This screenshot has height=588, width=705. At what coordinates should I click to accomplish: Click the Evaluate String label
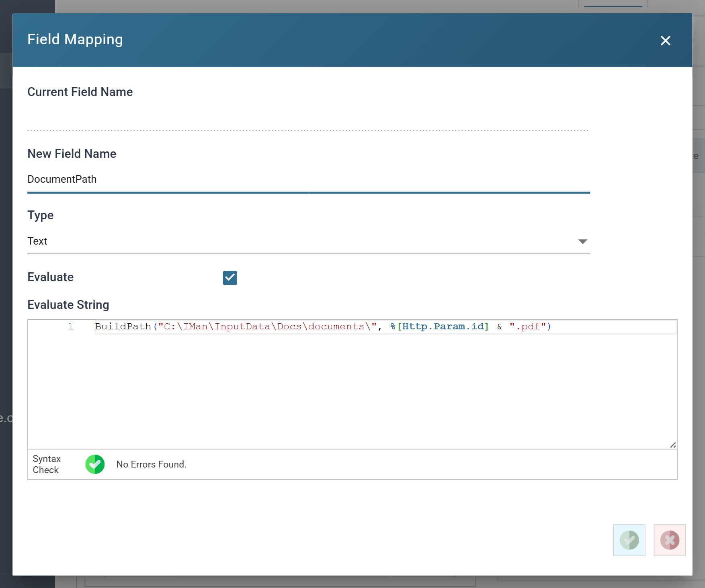coord(68,305)
